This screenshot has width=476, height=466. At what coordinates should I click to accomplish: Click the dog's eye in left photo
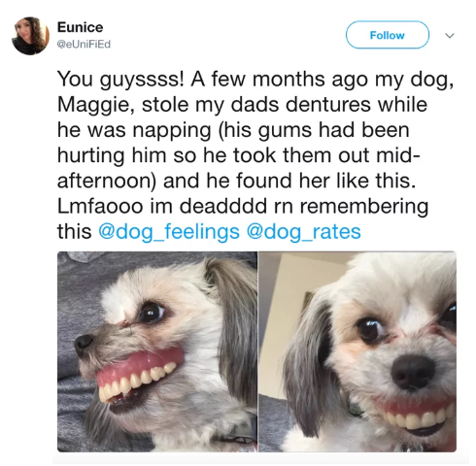coord(152,313)
